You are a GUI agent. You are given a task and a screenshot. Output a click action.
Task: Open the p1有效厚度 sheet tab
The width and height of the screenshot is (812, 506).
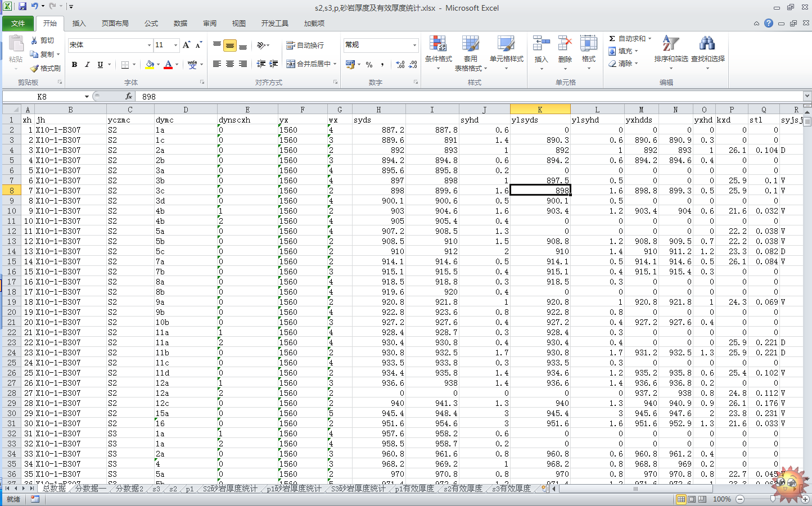click(x=414, y=489)
